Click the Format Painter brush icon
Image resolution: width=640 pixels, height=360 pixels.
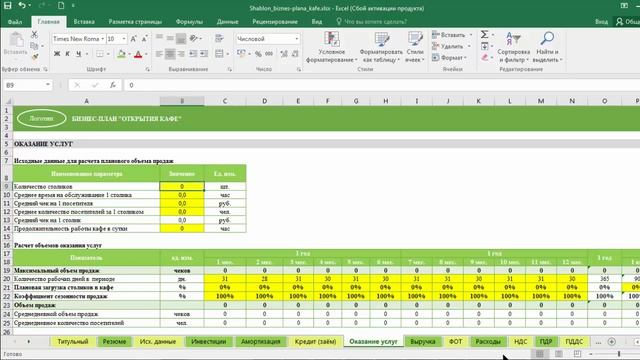(x=34, y=57)
